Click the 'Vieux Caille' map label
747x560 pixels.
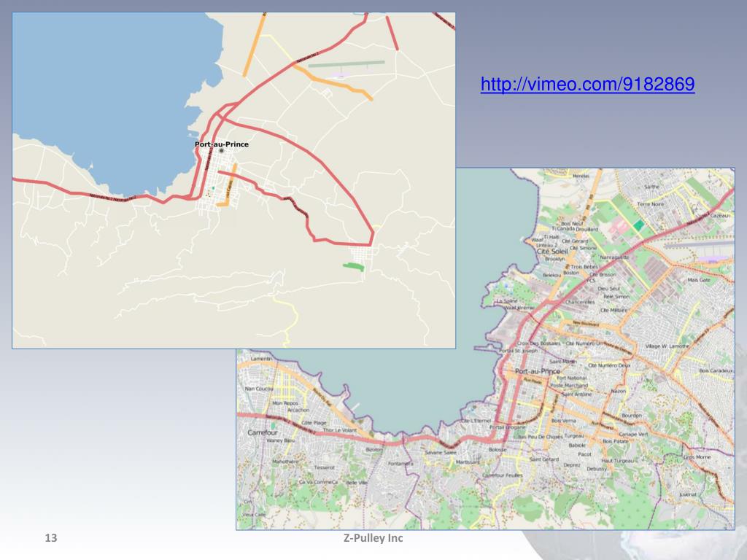tap(254, 514)
